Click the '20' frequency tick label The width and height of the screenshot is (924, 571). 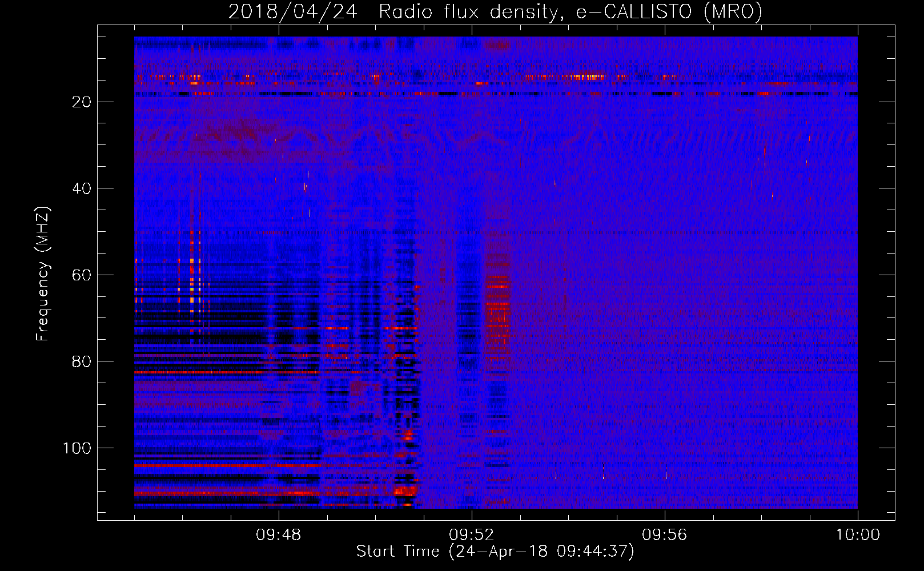click(82, 102)
